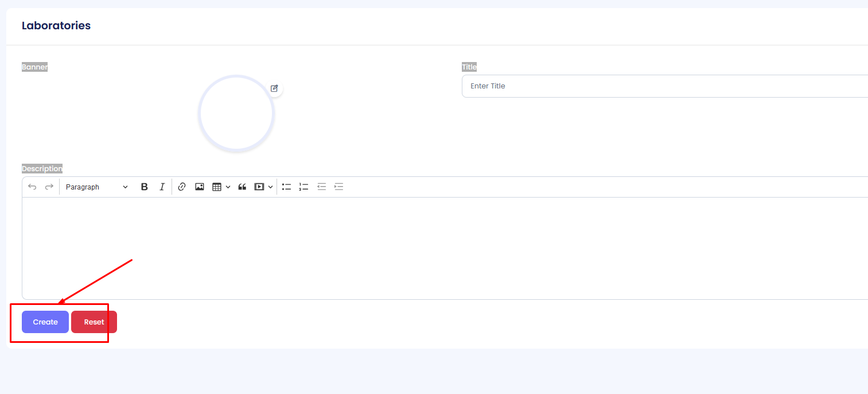The image size is (868, 394).
Task: Click the decrease indent icon
Action: pos(322,187)
